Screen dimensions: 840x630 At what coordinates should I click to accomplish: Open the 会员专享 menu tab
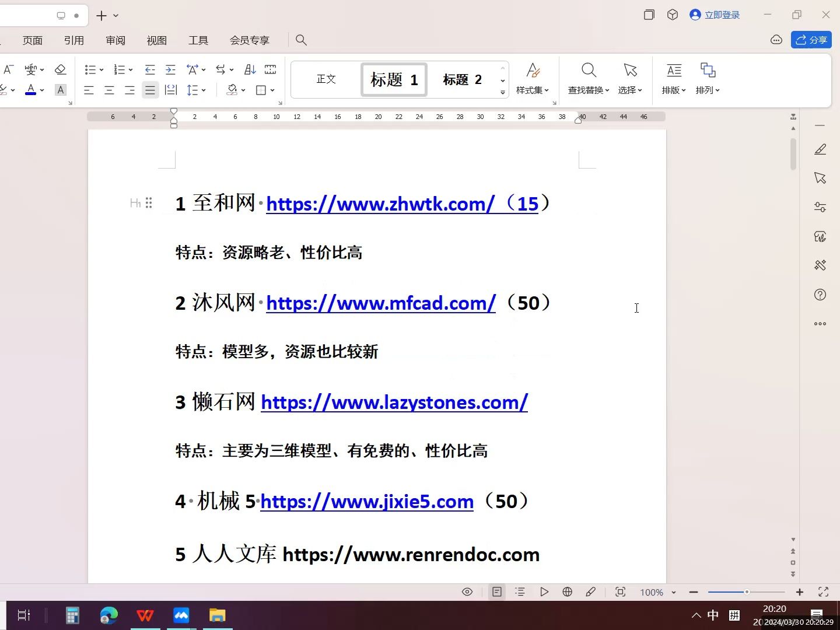click(250, 40)
